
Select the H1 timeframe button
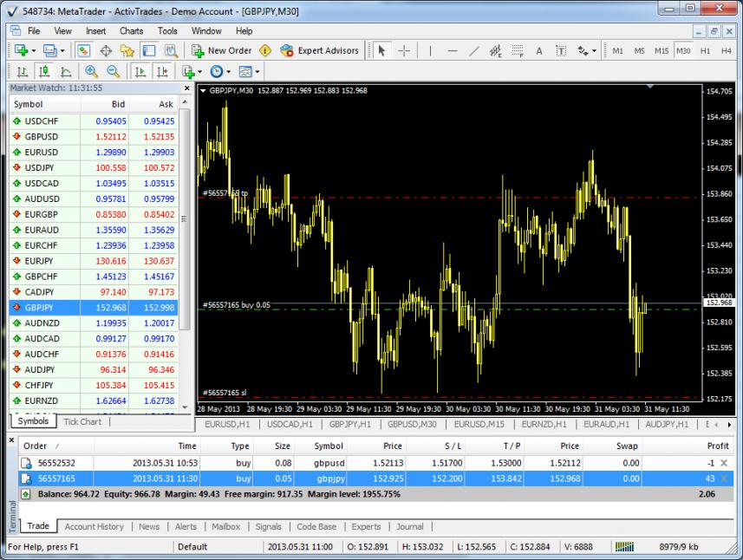tap(705, 51)
